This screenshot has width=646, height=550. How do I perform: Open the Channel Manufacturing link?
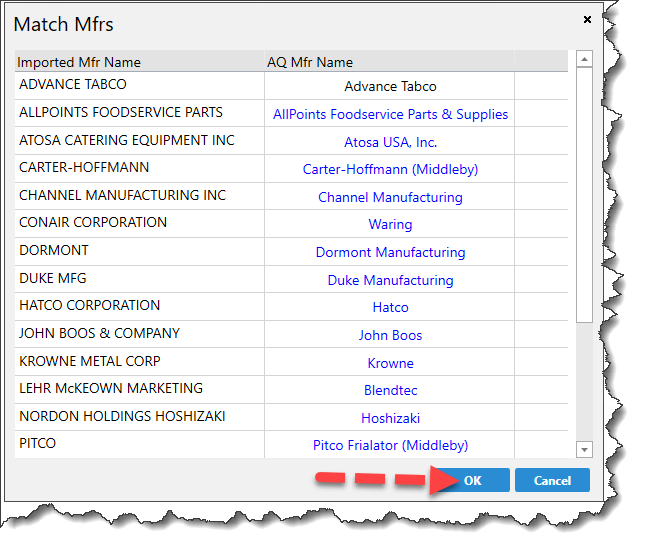coord(390,197)
